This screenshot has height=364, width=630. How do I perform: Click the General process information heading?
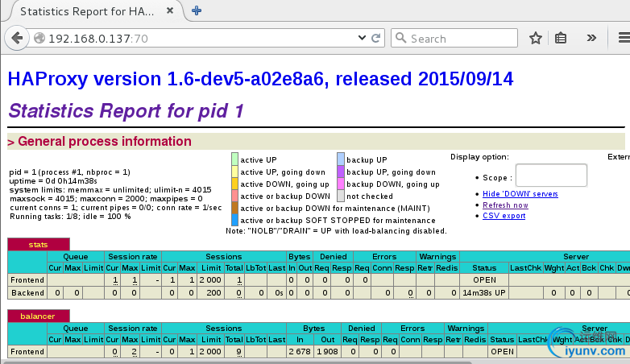point(105,142)
